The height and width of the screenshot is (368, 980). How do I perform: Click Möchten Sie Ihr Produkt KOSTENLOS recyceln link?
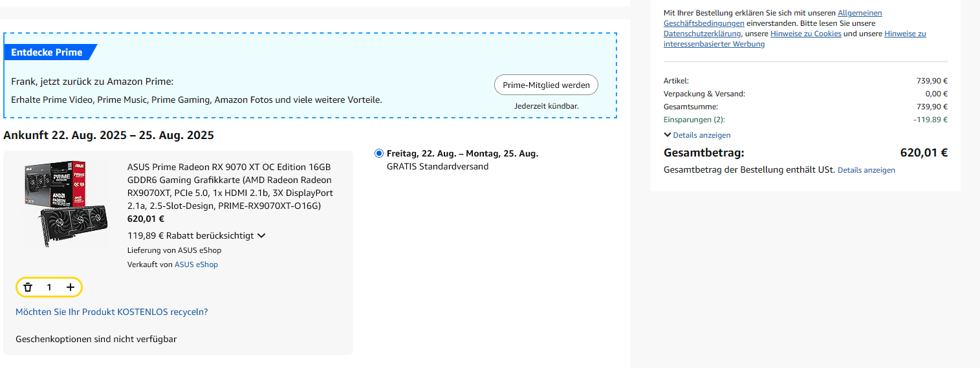point(112,312)
